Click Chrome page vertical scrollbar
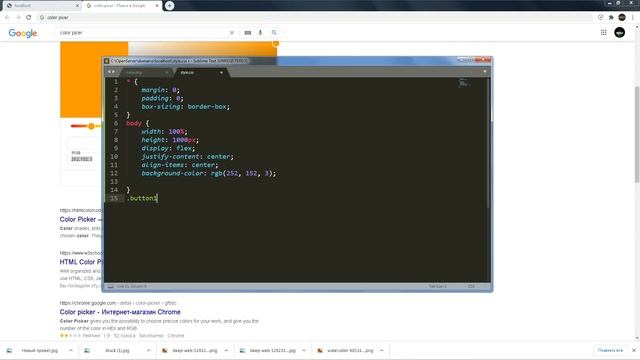The image size is (640, 360). pyautogui.click(x=637, y=135)
